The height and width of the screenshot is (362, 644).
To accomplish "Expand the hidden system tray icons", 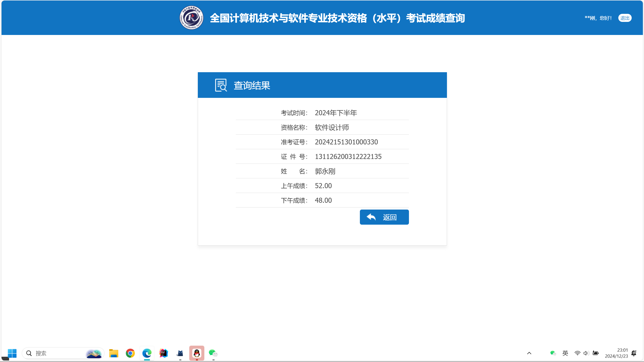I will (529, 353).
